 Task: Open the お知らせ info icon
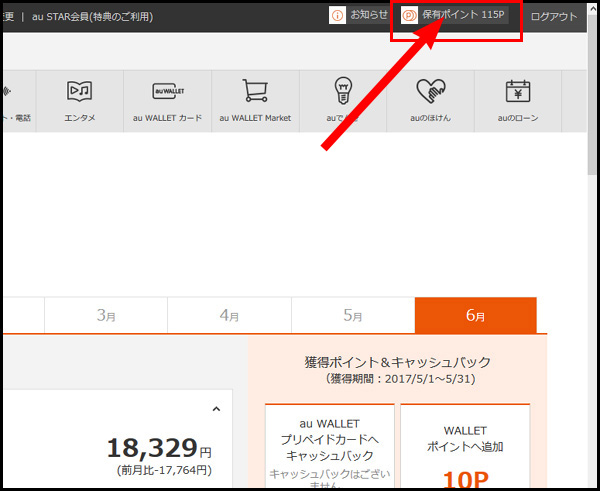(337, 16)
